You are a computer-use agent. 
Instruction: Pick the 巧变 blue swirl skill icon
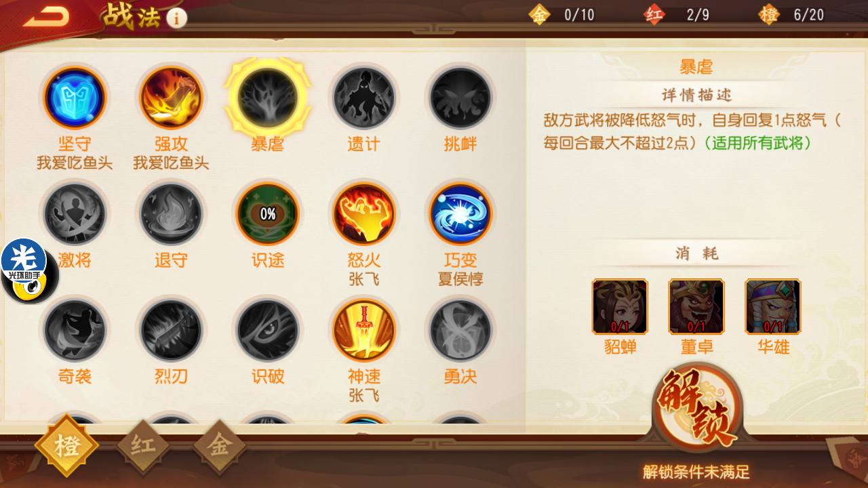pyautogui.click(x=460, y=214)
